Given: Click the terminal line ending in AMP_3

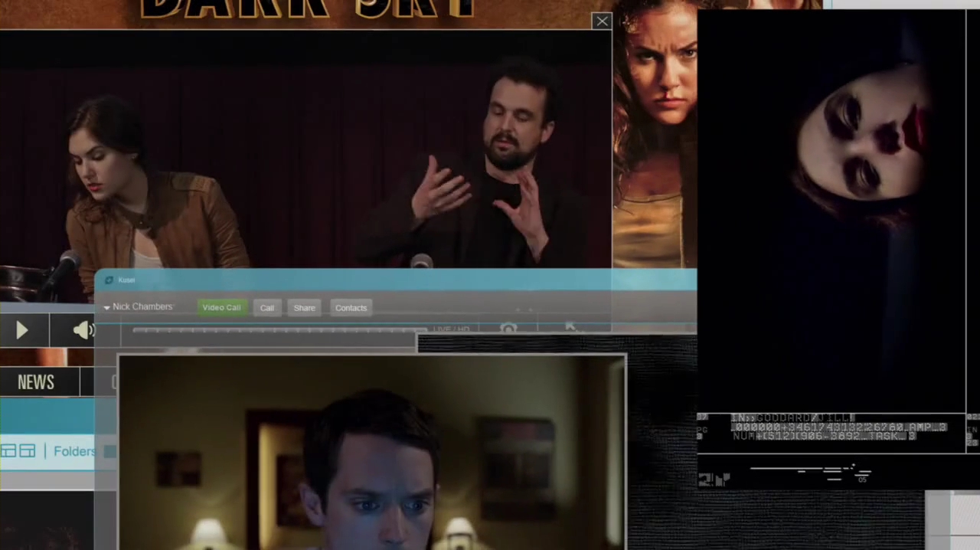Looking at the screenshot, I should (x=839, y=427).
